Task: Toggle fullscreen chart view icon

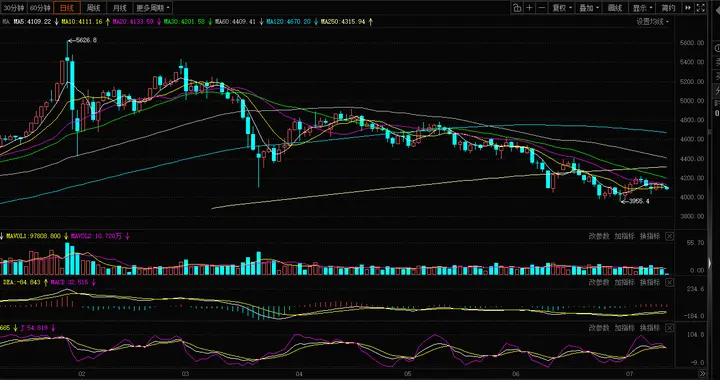Action: pyautogui.click(x=701, y=8)
